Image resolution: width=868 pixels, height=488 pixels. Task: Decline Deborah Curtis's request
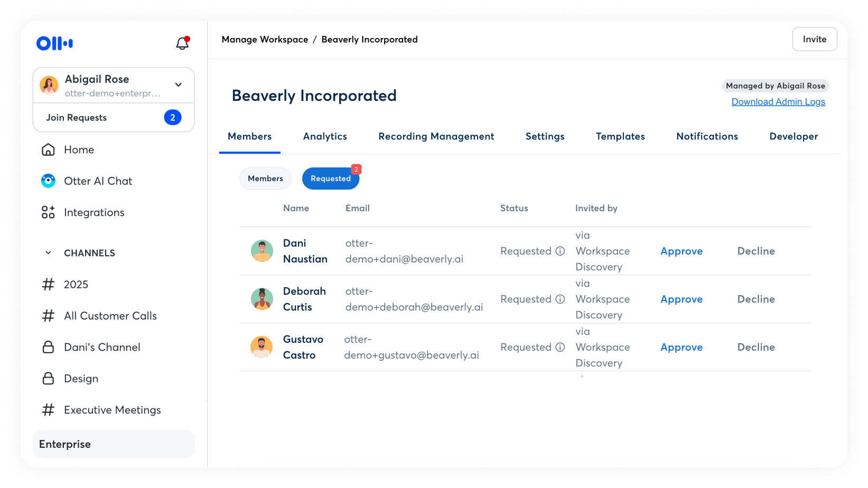pos(755,299)
